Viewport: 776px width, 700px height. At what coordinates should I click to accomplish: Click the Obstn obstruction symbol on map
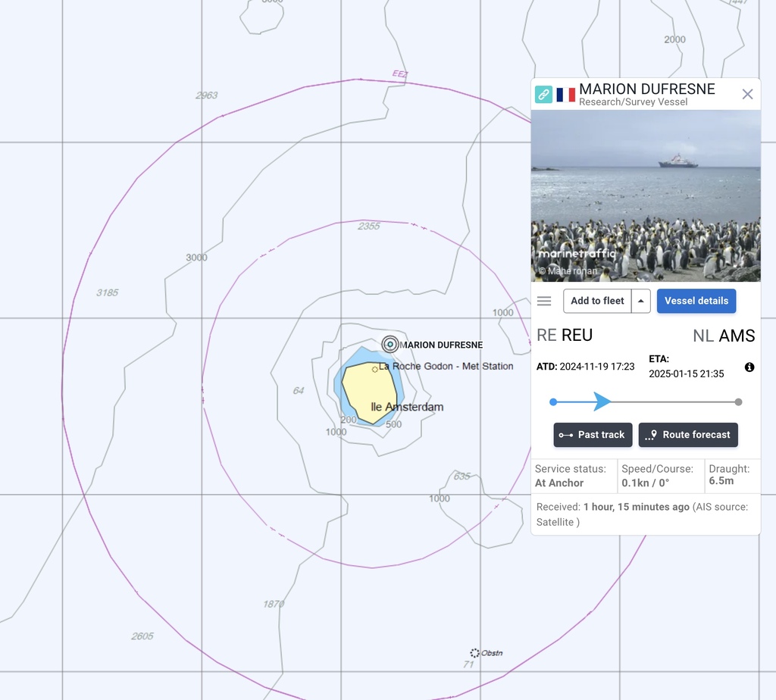[474, 653]
